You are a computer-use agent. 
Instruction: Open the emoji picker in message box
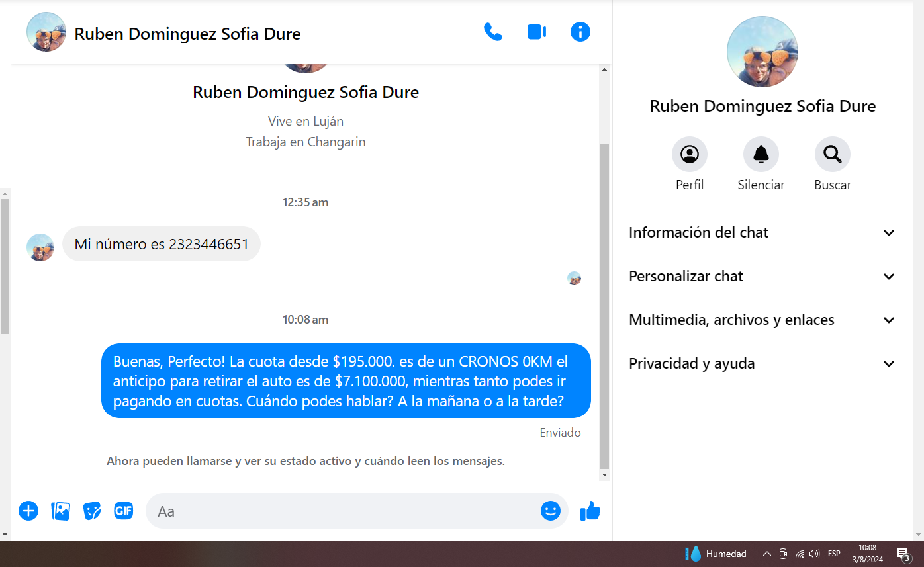coord(550,511)
